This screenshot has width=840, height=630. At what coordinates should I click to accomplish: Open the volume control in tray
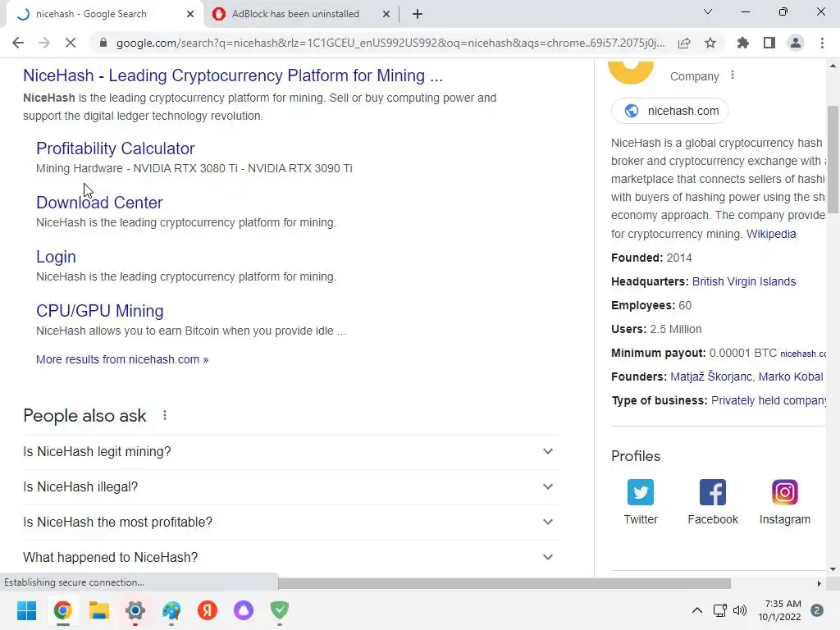(740, 610)
